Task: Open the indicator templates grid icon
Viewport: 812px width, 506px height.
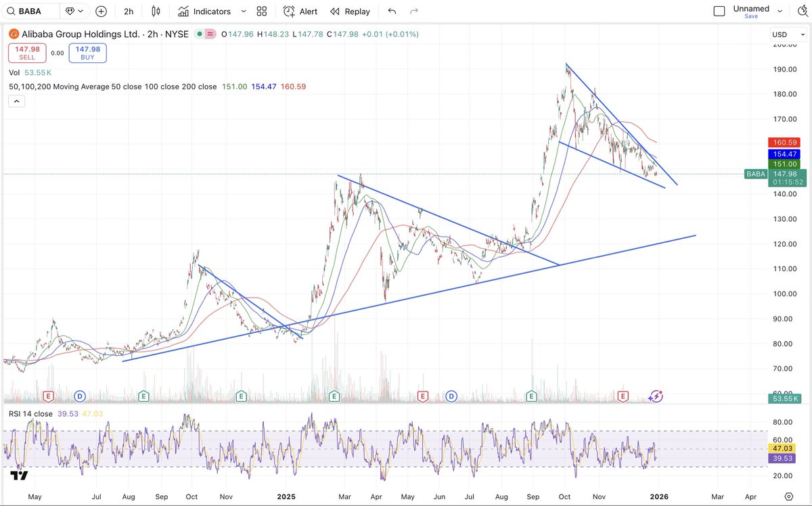Action: click(x=262, y=11)
